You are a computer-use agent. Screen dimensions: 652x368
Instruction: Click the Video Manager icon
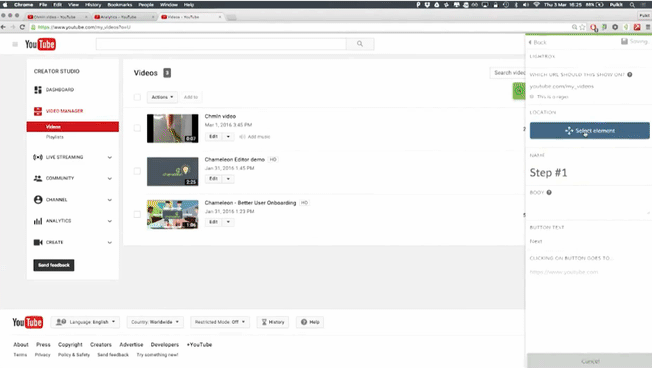[x=38, y=111]
